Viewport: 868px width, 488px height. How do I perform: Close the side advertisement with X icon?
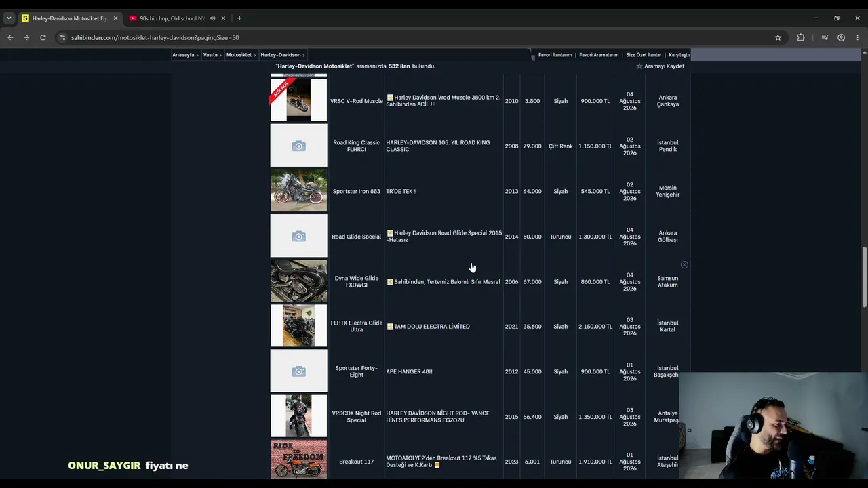click(x=684, y=265)
